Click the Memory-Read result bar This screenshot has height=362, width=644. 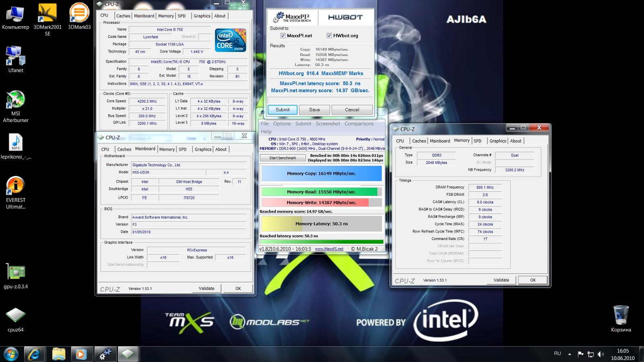(x=321, y=192)
